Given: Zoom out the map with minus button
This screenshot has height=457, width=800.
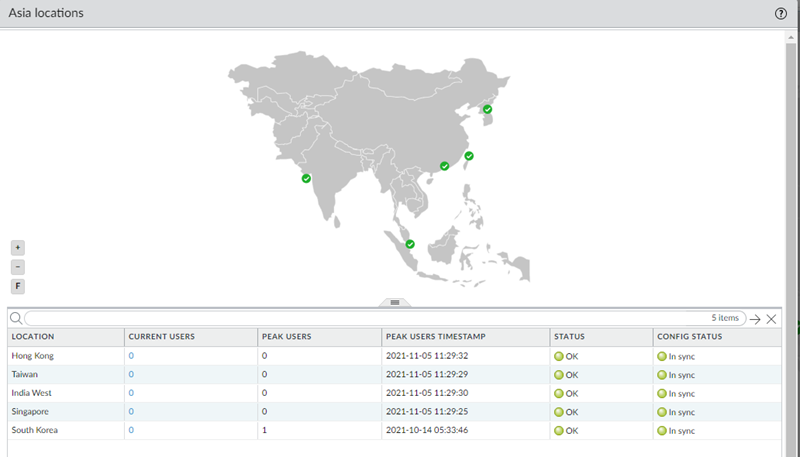Looking at the screenshot, I should pos(18,267).
